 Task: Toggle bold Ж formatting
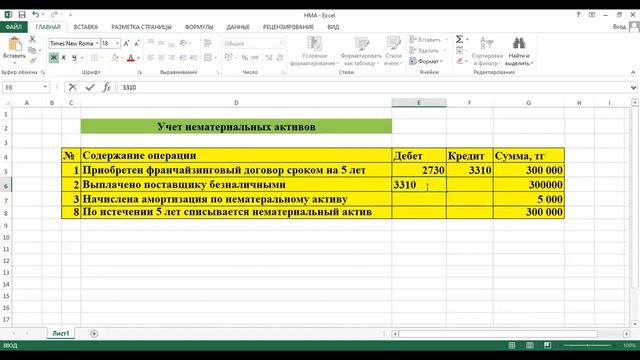pos(53,58)
